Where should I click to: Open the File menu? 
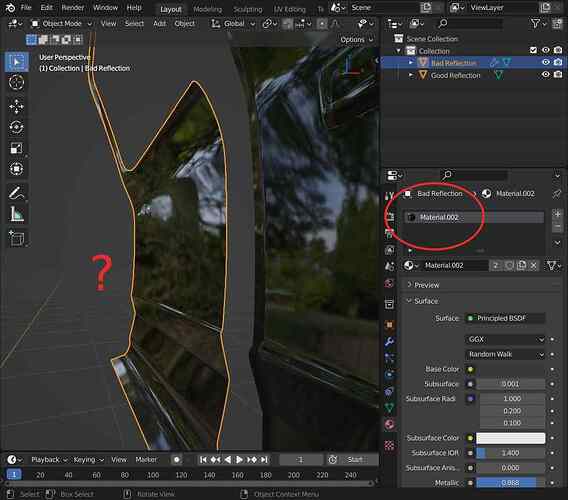[26, 7]
